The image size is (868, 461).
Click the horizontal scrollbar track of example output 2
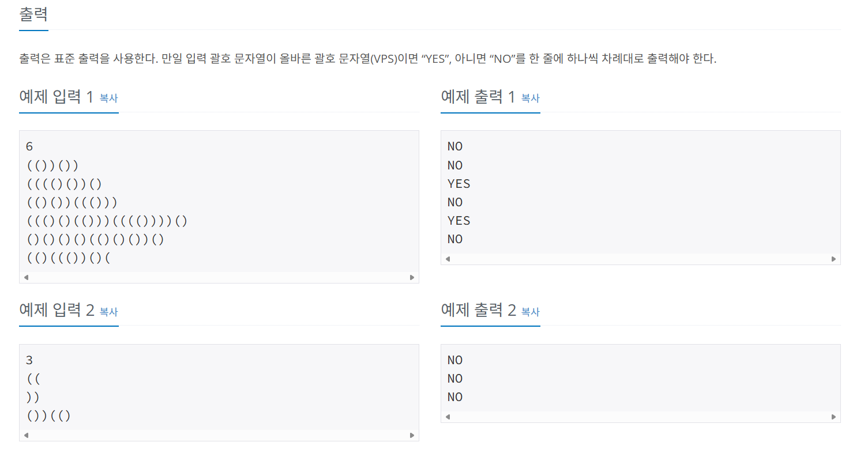pyautogui.click(x=640, y=417)
